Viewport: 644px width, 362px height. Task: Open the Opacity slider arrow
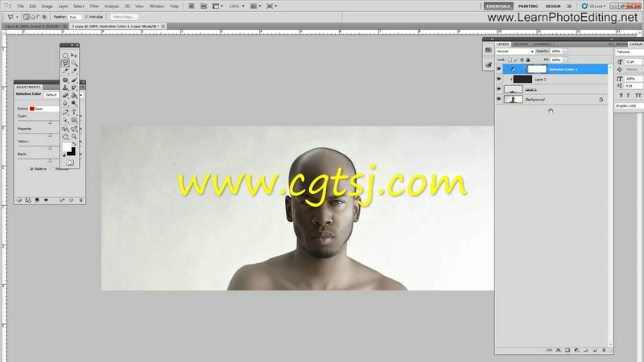click(x=565, y=51)
